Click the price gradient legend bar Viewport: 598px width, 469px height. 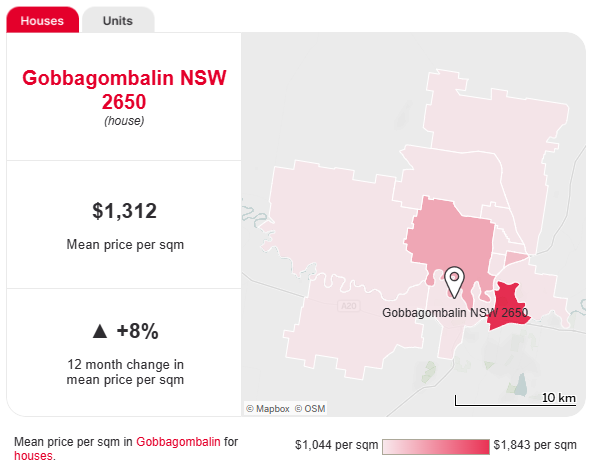click(436, 447)
